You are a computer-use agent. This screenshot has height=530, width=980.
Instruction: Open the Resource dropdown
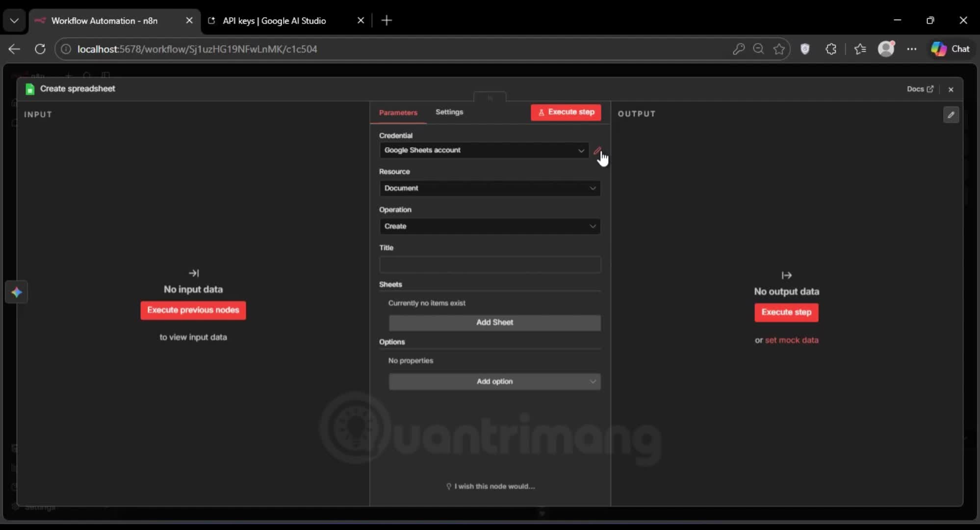[x=490, y=188]
